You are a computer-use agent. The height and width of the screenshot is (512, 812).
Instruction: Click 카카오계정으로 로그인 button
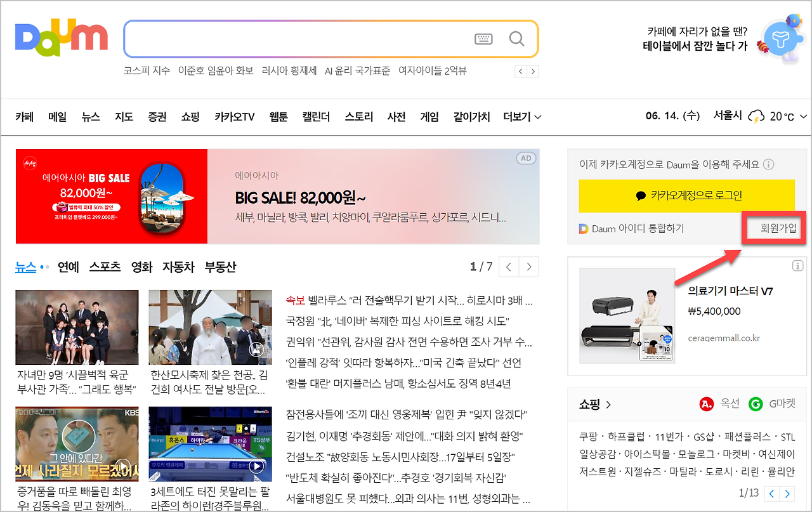point(686,196)
